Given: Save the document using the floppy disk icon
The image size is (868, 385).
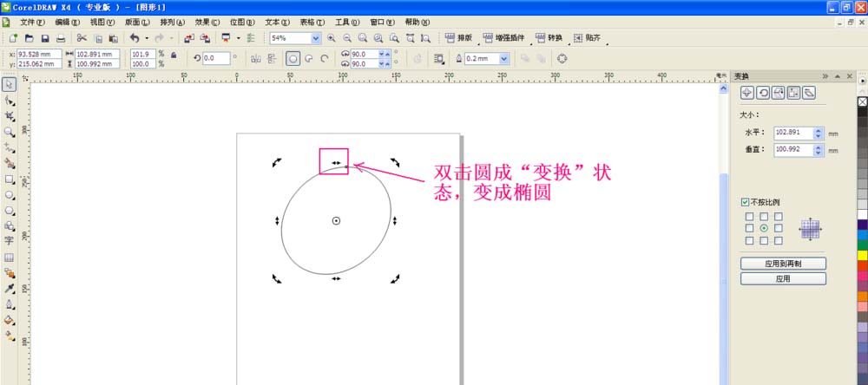Looking at the screenshot, I should 45,38.
